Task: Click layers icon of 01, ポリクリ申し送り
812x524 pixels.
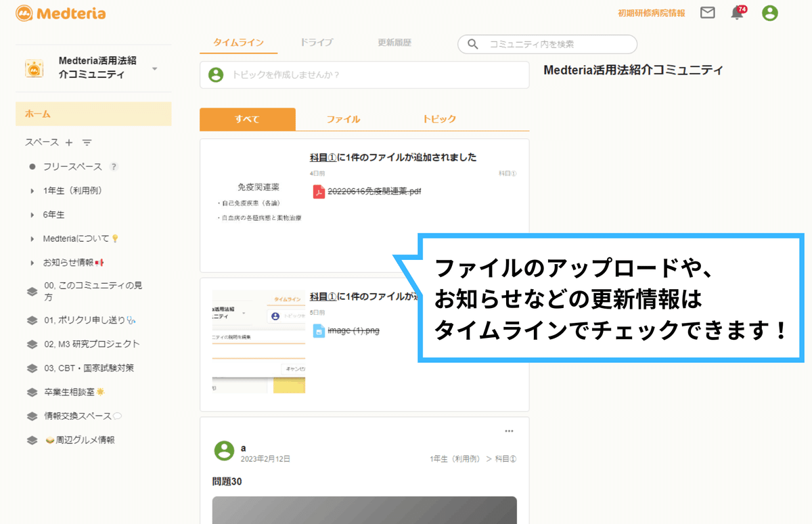Action: click(x=32, y=320)
